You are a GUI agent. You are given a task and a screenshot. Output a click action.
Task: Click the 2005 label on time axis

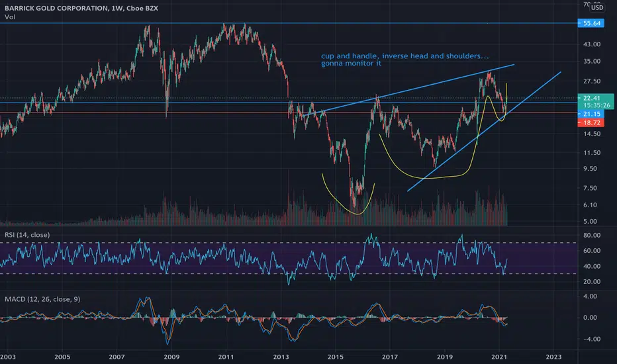pyautogui.click(x=62, y=357)
